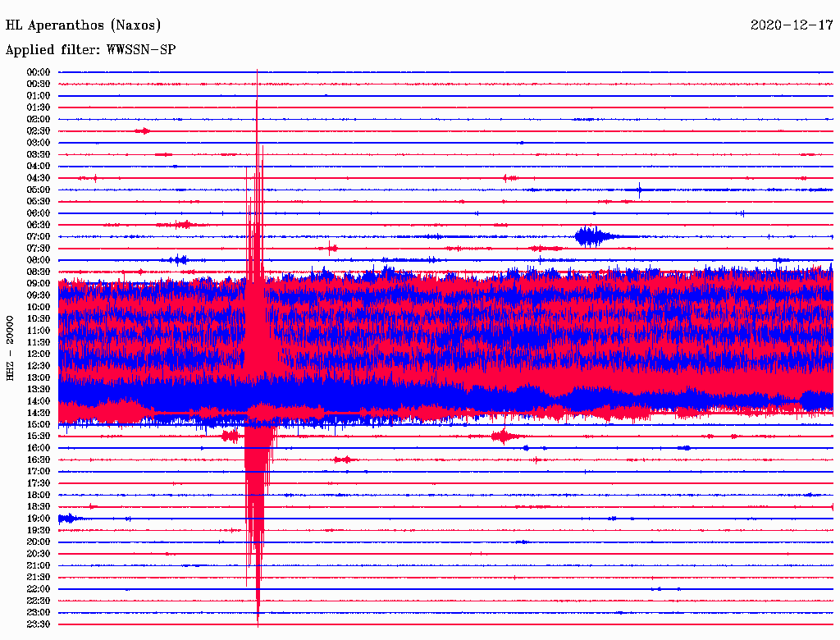Select the 01:30 time label

[39, 107]
